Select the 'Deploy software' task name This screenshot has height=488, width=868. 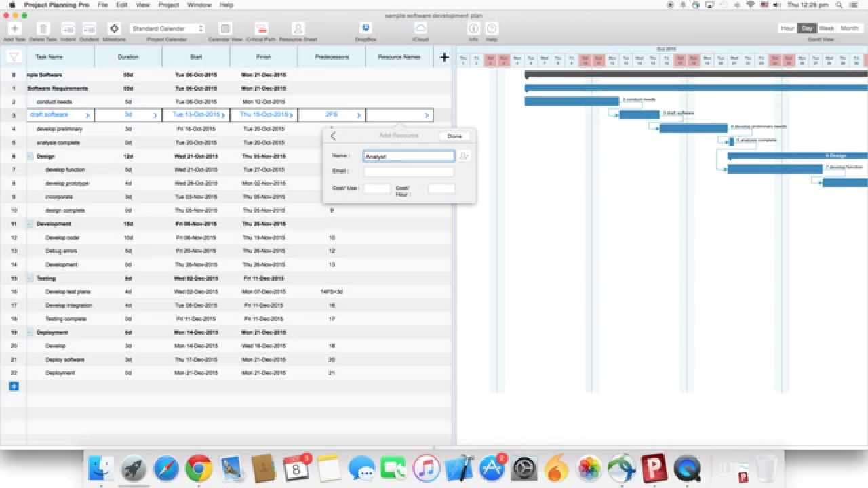click(65, 359)
